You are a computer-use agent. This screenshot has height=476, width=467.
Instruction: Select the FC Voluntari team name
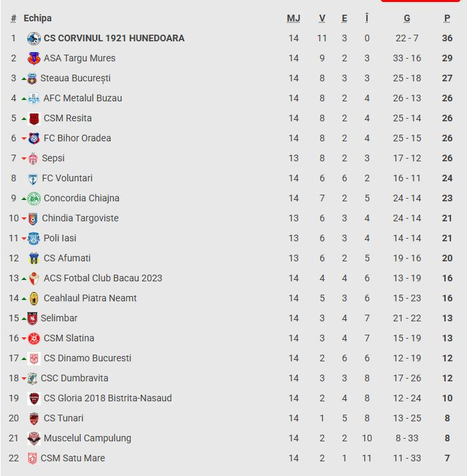pos(67,179)
